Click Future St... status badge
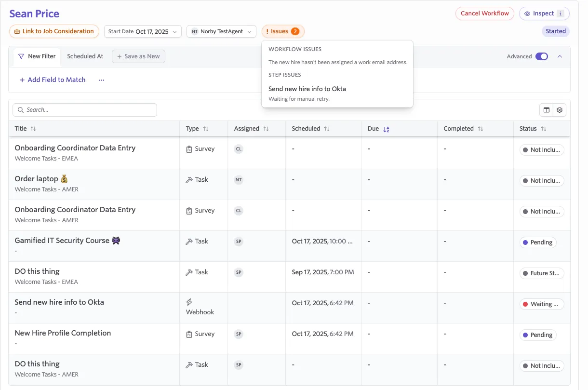 coord(542,273)
